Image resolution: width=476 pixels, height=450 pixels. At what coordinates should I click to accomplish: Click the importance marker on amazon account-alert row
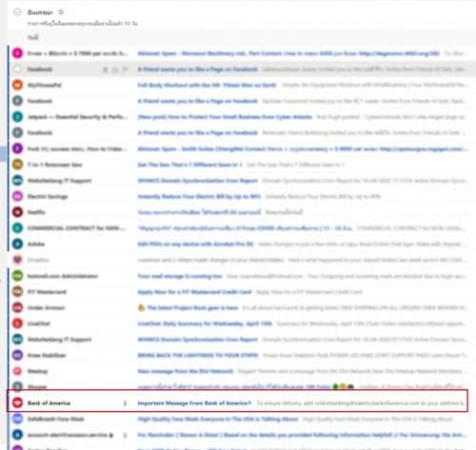tap(125, 435)
